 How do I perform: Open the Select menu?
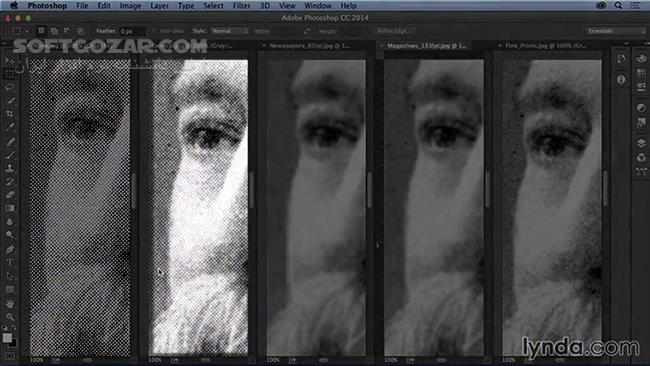[x=213, y=6]
